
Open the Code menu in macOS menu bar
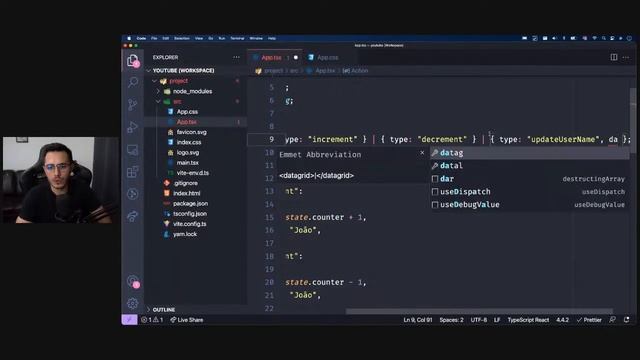[141, 38]
